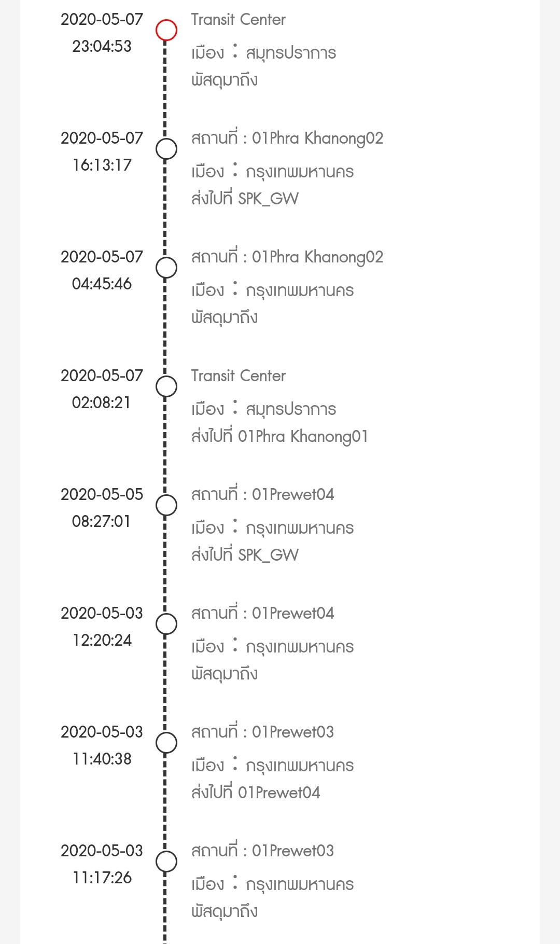Click 'พัสดุมาถึง' status in 04:45:46 entry
560x944 pixels.
coord(225,317)
